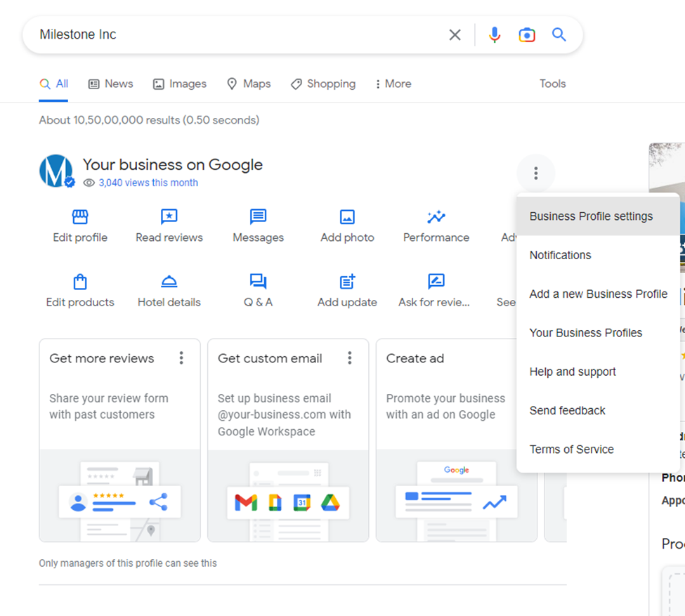Open search by image camera icon
The image size is (685, 616).
tap(527, 34)
